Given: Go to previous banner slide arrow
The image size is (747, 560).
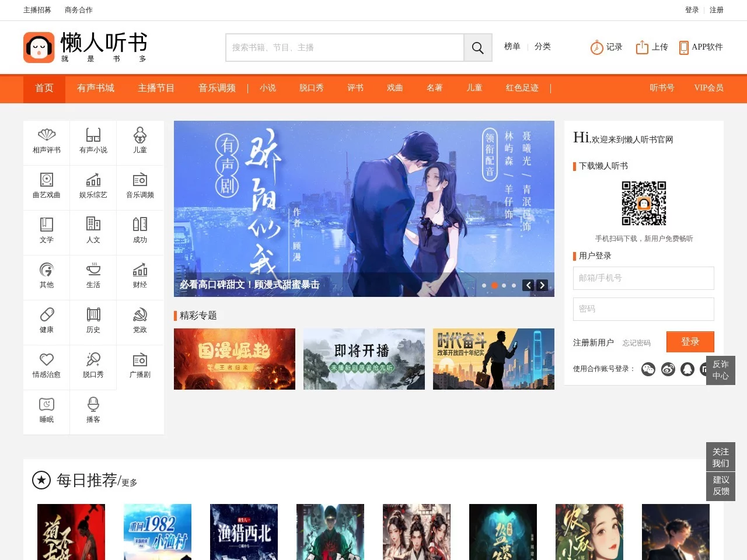Looking at the screenshot, I should point(528,285).
